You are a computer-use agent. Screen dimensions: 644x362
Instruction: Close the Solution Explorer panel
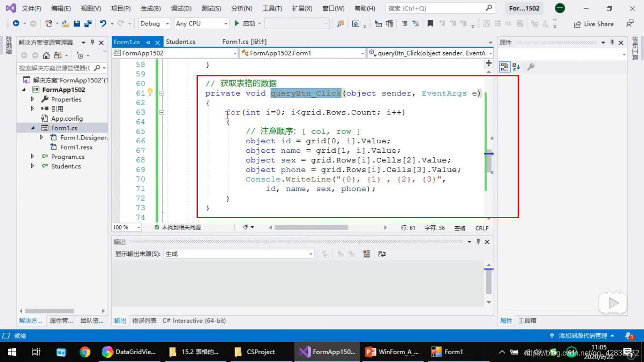[101, 42]
